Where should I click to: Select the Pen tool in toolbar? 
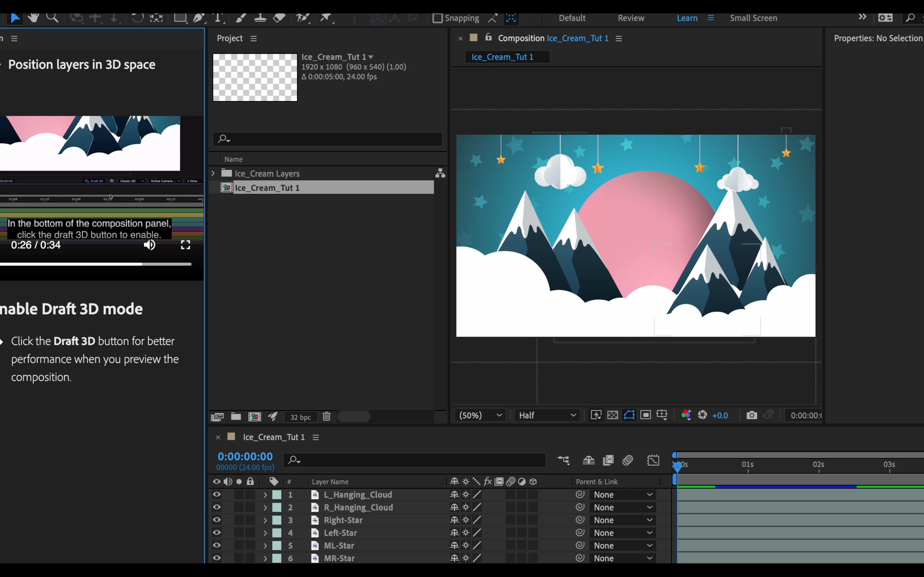point(198,18)
